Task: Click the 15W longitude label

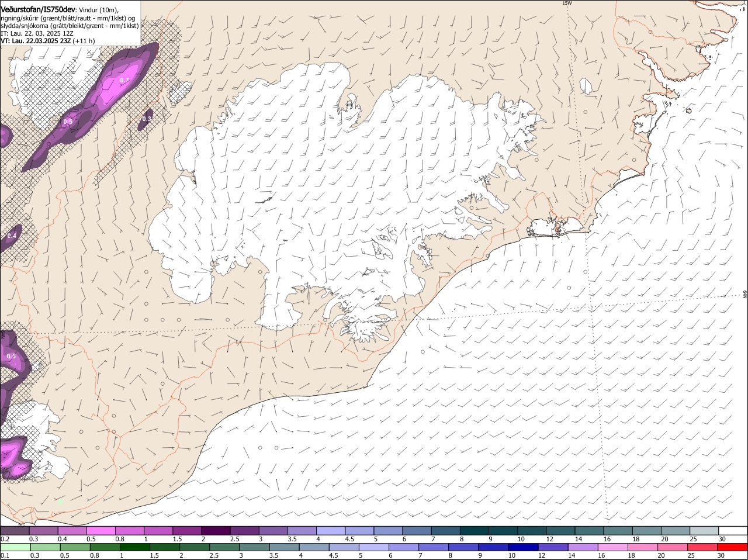Action: coord(566,3)
